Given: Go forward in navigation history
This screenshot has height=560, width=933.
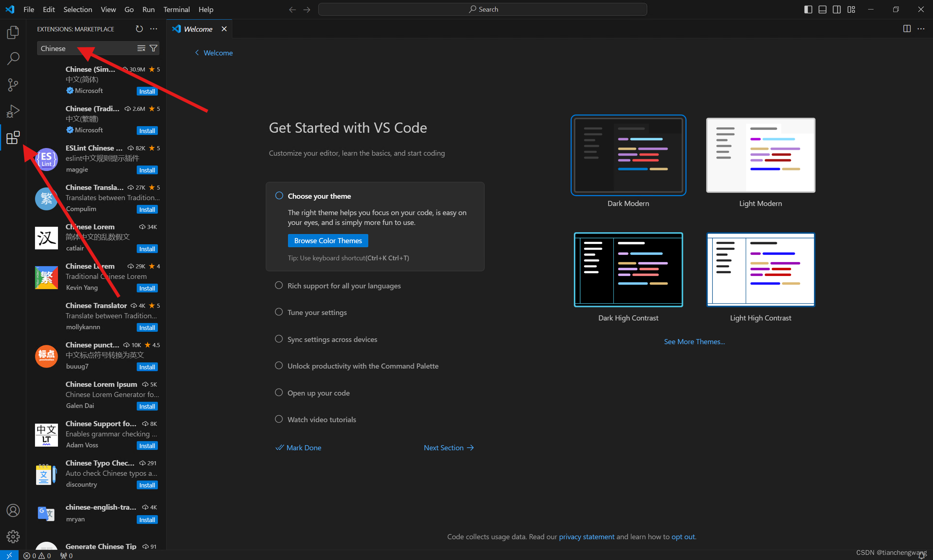Looking at the screenshot, I should coord(307,9).
